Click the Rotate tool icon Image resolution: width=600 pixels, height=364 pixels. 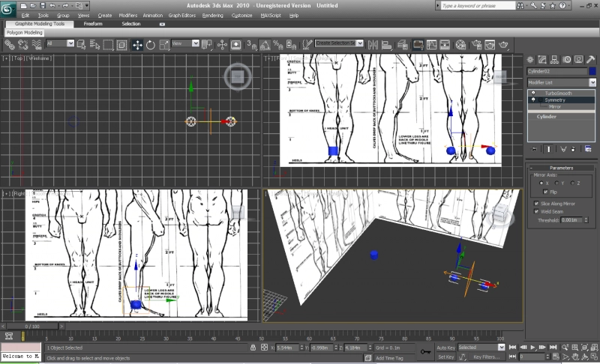pos(151,45)
